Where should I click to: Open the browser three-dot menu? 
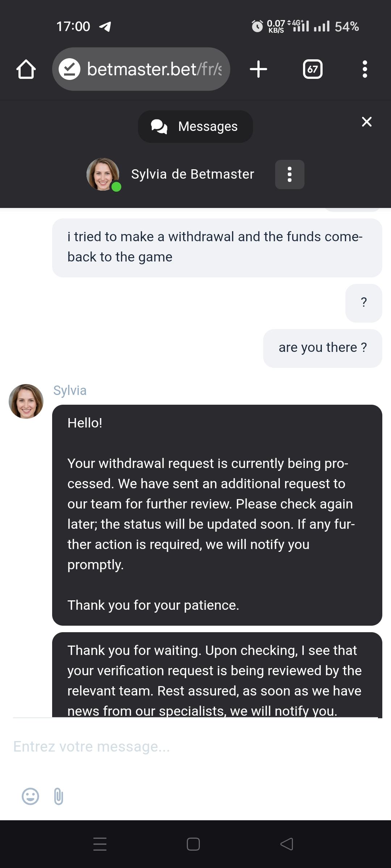(365, 69)
